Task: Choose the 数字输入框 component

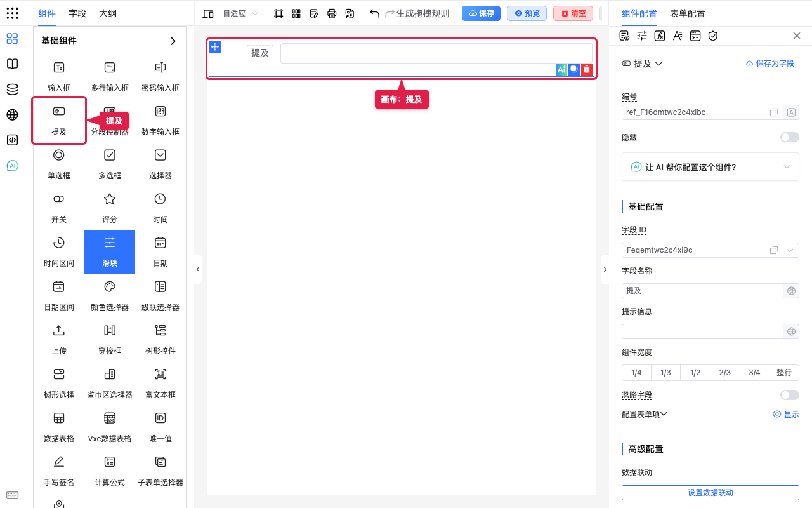Action: click(160, 120)
